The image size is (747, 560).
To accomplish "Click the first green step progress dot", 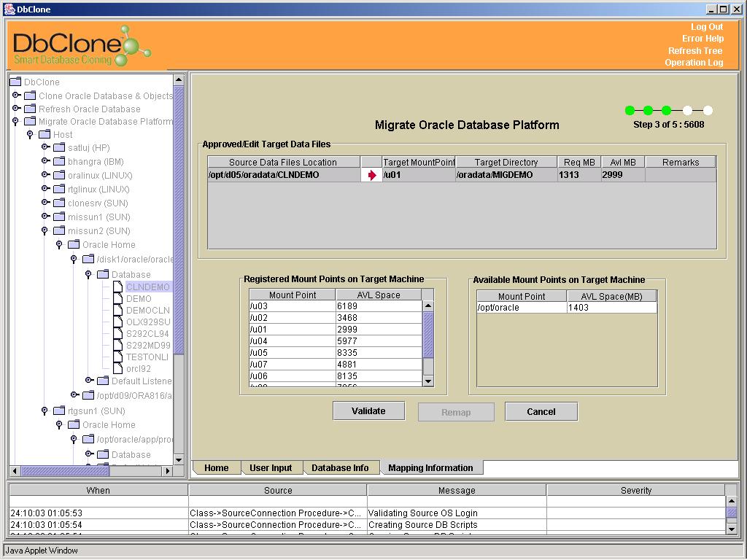I will point(630,111).
